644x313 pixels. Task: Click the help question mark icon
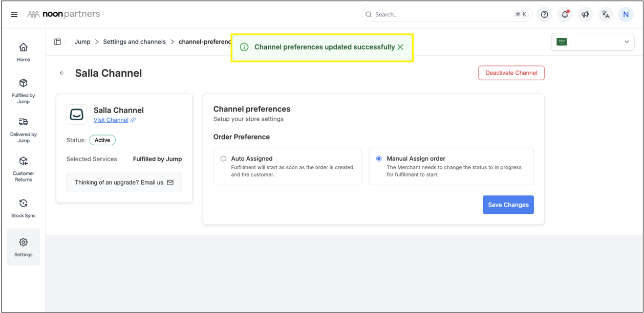(x=544, y=14)
